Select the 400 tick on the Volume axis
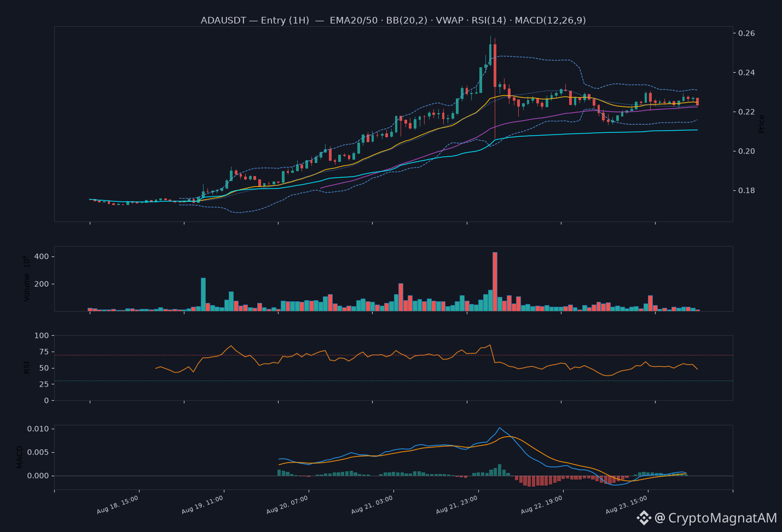 click(x=42, y=256)
